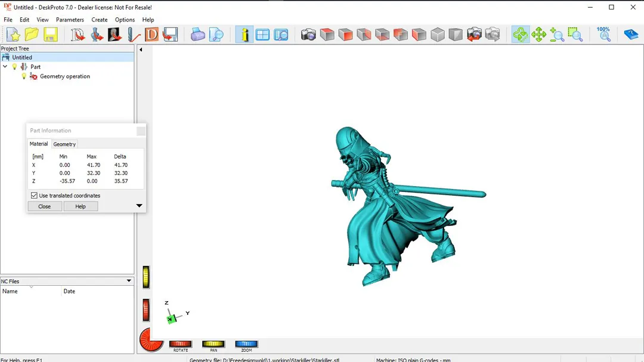Expand the Part Information dialog with the black arrow
This screenshot has height=362, width=644.
(139, 205)
